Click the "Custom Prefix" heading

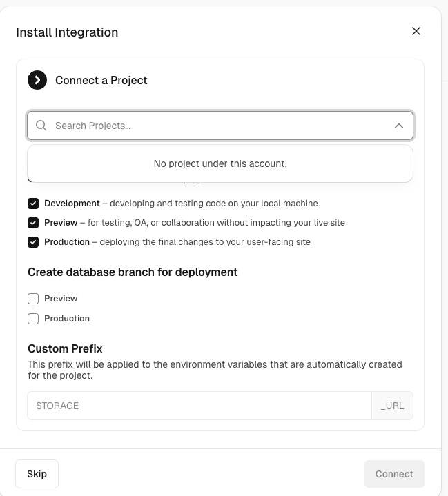click(x=65, y=348)
